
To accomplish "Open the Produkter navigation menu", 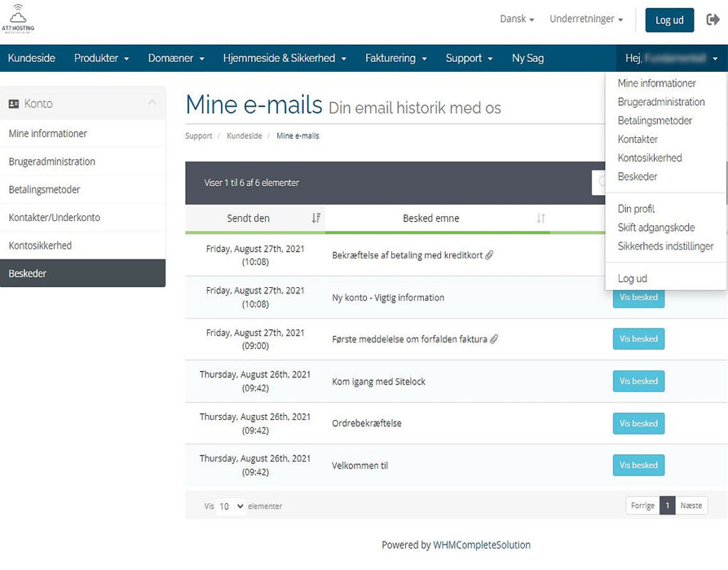I will [102, 58].
